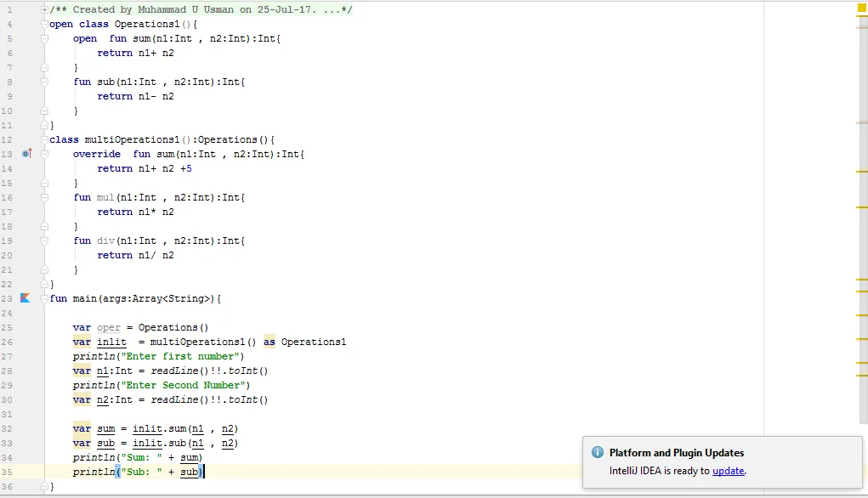Viewport: 868px width, 498px height.
Task: Collapse the fun div block at line 19
Action: pyautogui.click(x=44, y=241)
